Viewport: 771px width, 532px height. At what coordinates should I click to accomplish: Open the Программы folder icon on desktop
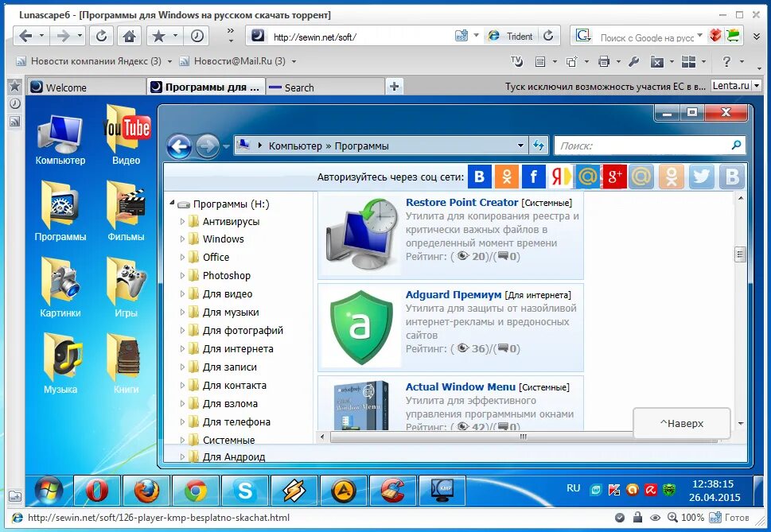click(60, 212)
